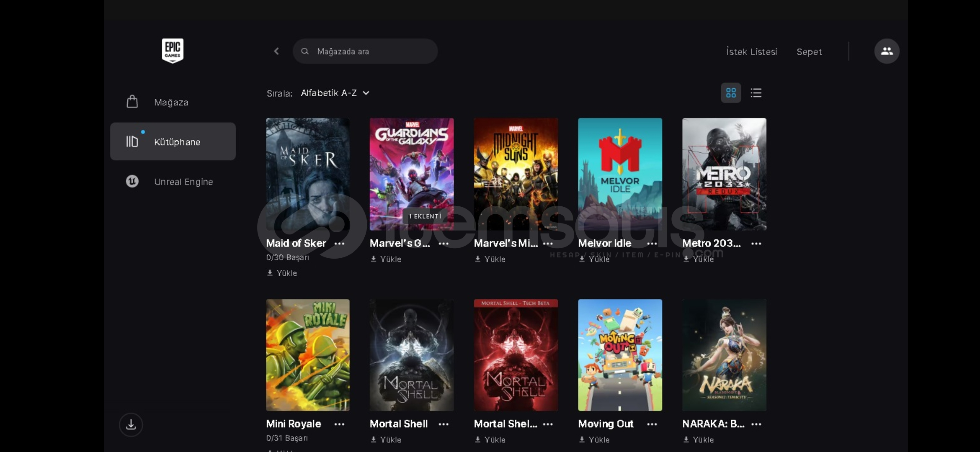Viewport: 980px width, 452px height.
Task: Click Yükle under NARAKA: Bladepoint
Action: click(699, 440)
